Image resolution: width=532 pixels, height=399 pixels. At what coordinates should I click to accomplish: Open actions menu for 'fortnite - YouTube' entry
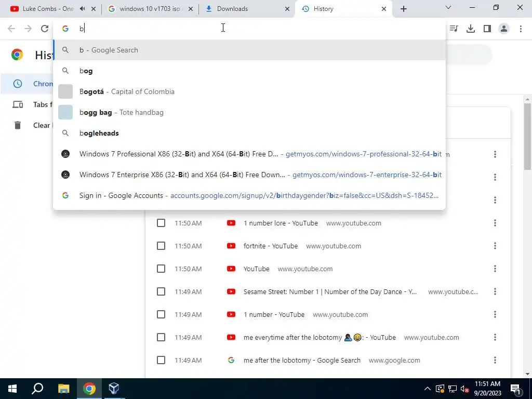coord(495,246)
